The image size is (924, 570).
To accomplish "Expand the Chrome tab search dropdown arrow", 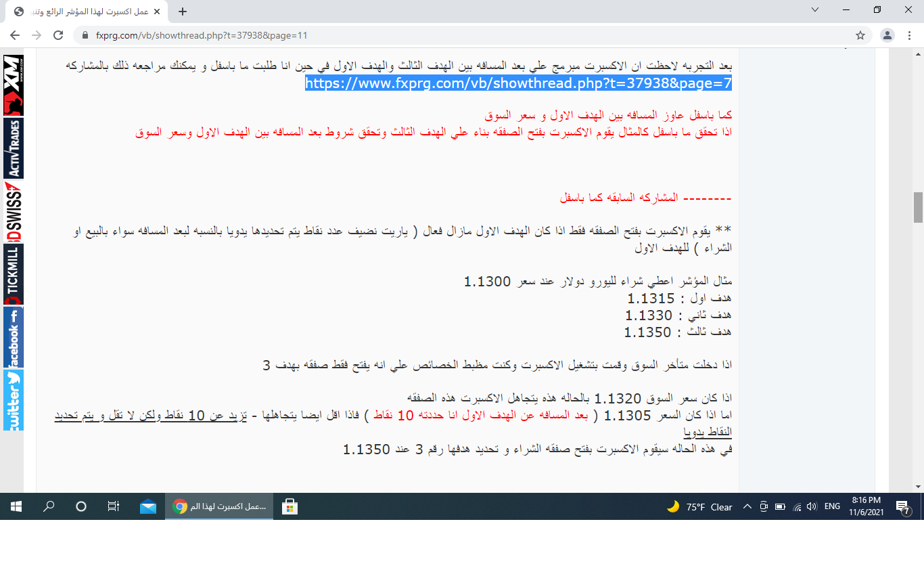I will point(815,10).
